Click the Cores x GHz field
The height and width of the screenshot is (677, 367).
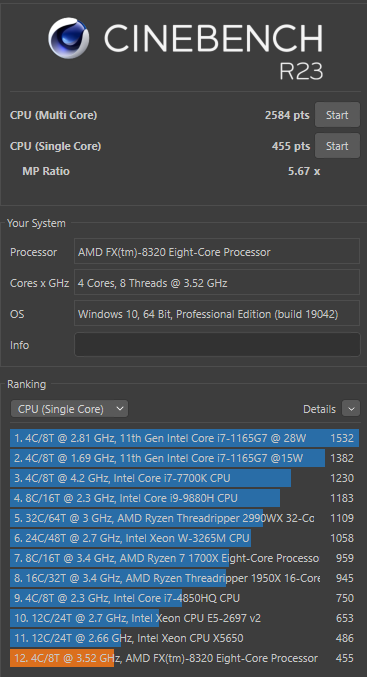click(x=217, y=283)
